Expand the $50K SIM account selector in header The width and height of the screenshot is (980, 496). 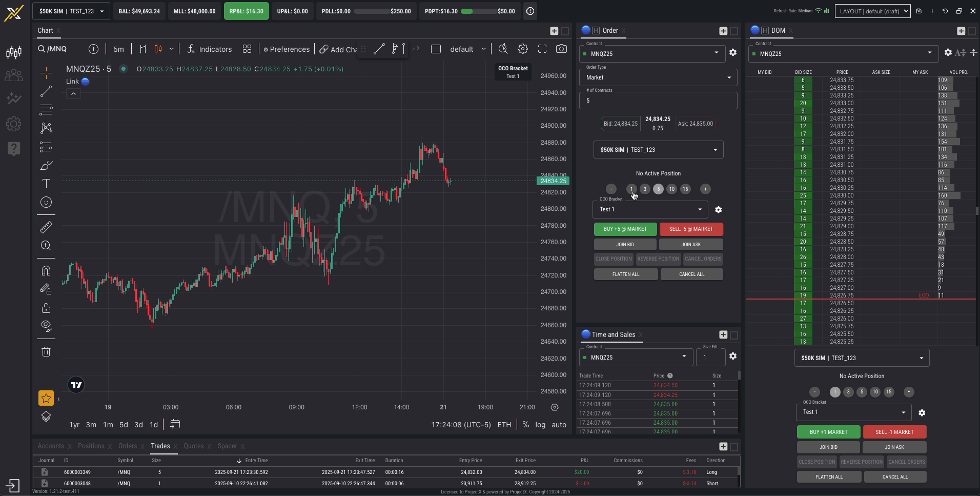[72, 11]
